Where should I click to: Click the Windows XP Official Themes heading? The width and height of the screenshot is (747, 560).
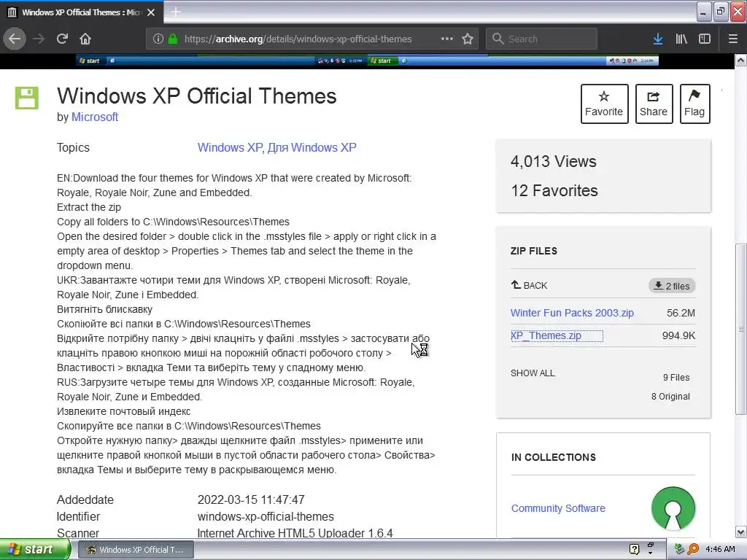click(197, 96)
